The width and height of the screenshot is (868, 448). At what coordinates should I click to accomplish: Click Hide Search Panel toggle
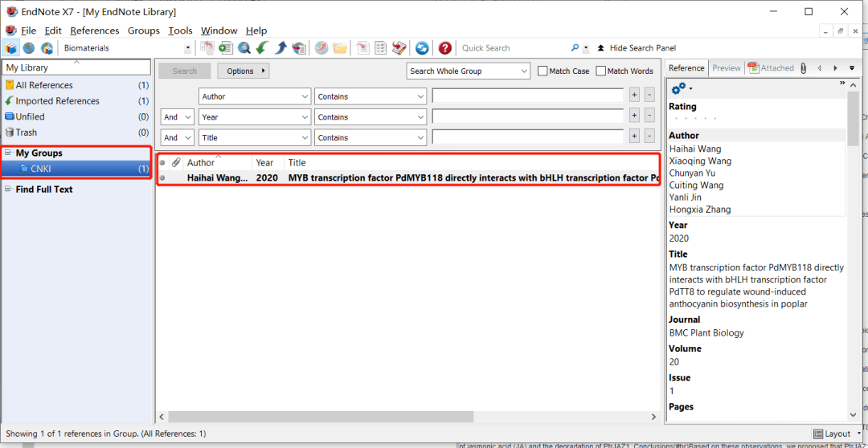[x=637, y=48]
